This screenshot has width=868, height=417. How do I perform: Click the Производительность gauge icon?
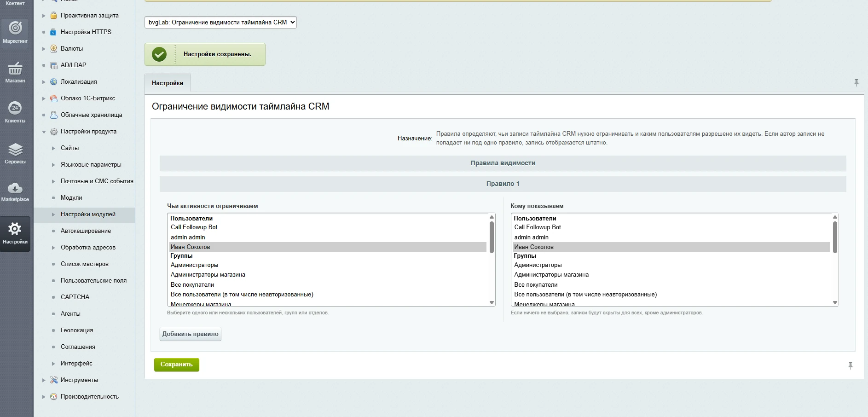point(53,396)
